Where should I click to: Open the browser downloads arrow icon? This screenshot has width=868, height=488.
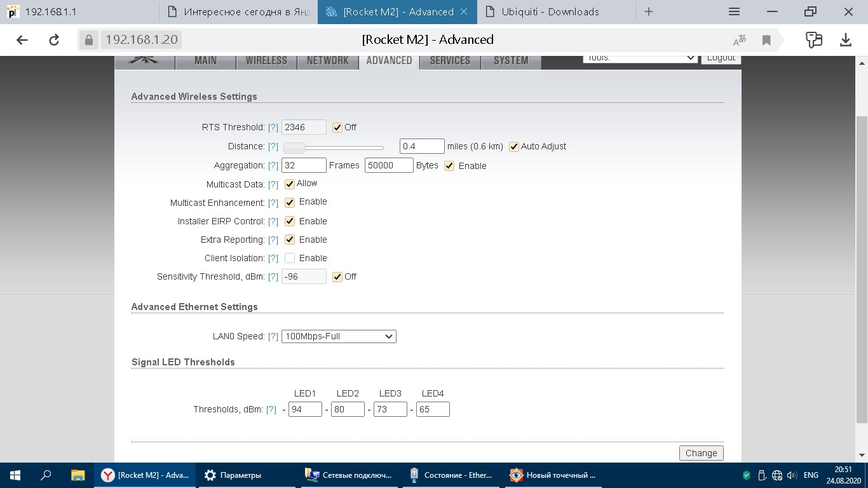point(846,40)
